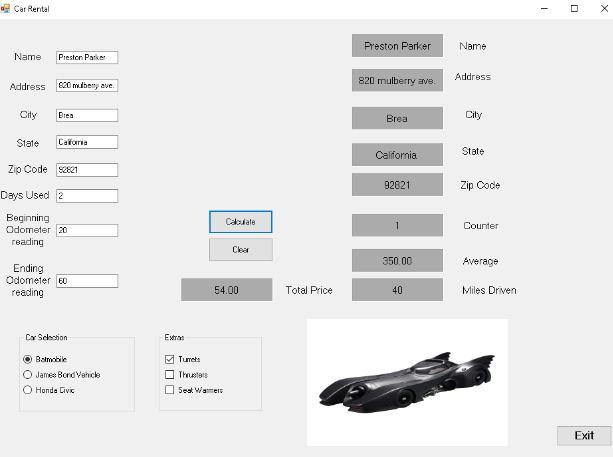Image resolution: width=613 pixels, height=457 pixels.
Task: Maximize the Car Rental window
Action: pos(574,9)
